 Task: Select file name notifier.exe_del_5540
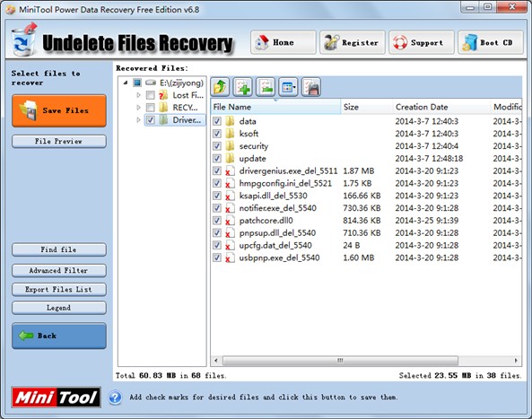tap(277, 208)
